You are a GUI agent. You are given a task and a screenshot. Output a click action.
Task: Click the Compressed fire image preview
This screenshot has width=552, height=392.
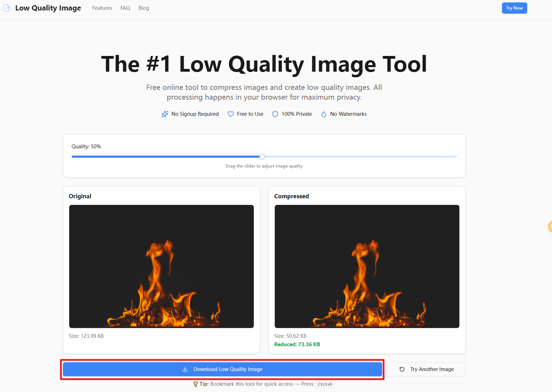(367, 266)
